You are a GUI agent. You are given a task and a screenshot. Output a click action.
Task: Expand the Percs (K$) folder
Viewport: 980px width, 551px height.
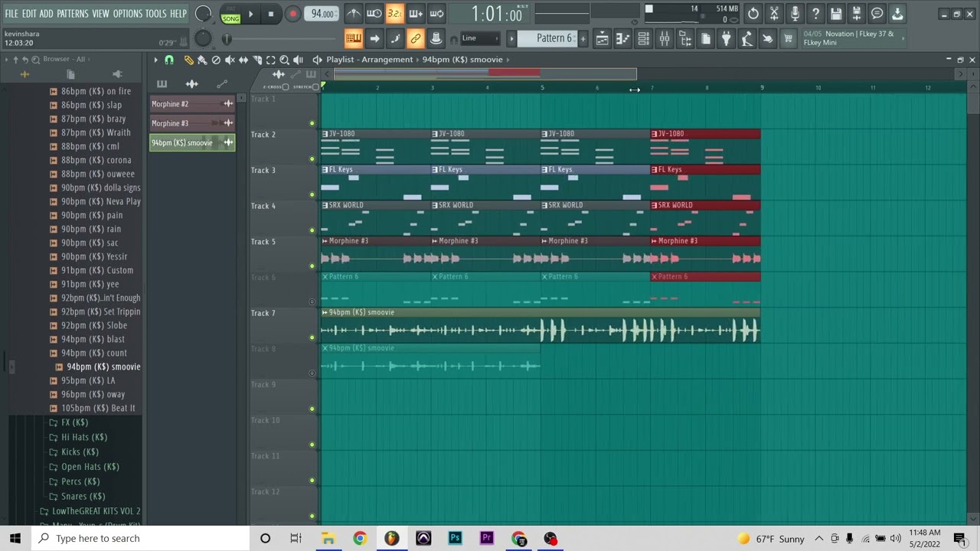[80, 481]
